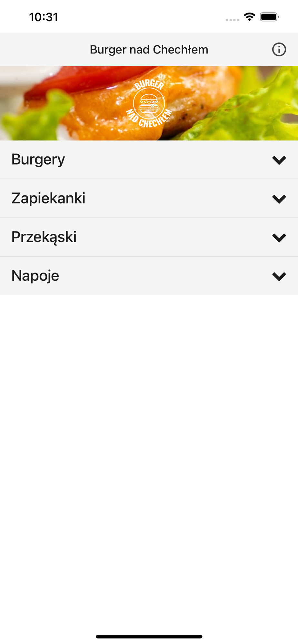298x644 pixels.
Task: Tap the Burger nad Chechłem logo
Action: tap(149, 103)
